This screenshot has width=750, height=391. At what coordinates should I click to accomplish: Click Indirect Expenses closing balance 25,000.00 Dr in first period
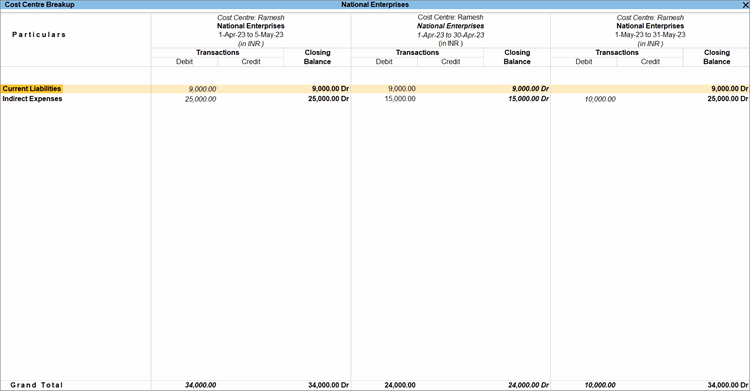[328, 99]
